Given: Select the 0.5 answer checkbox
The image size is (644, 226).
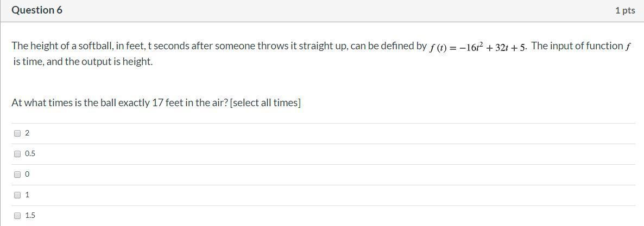Looking at the screenshot, I should point(17,154).
